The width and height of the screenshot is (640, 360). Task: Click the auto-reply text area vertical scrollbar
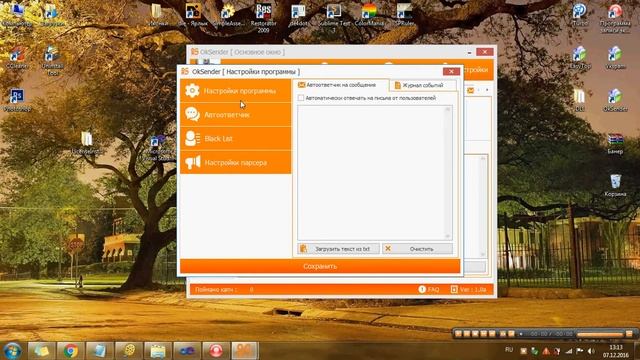click(x=448, y=172)
